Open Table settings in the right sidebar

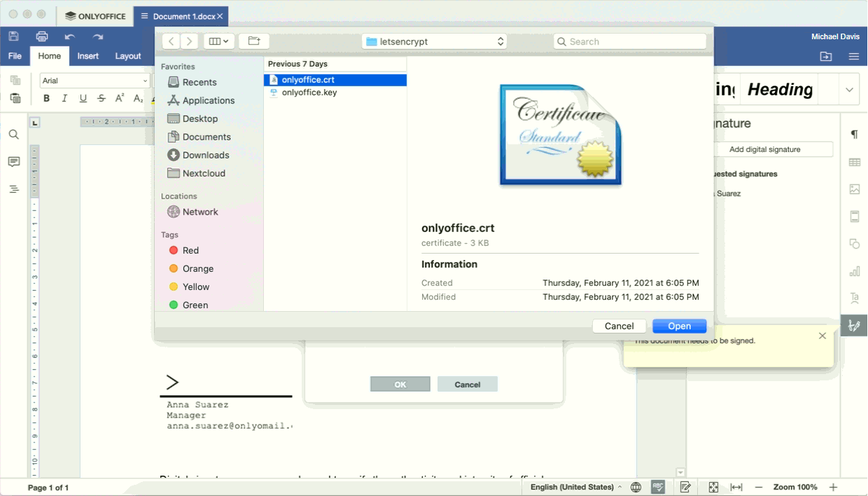(855, 162)
